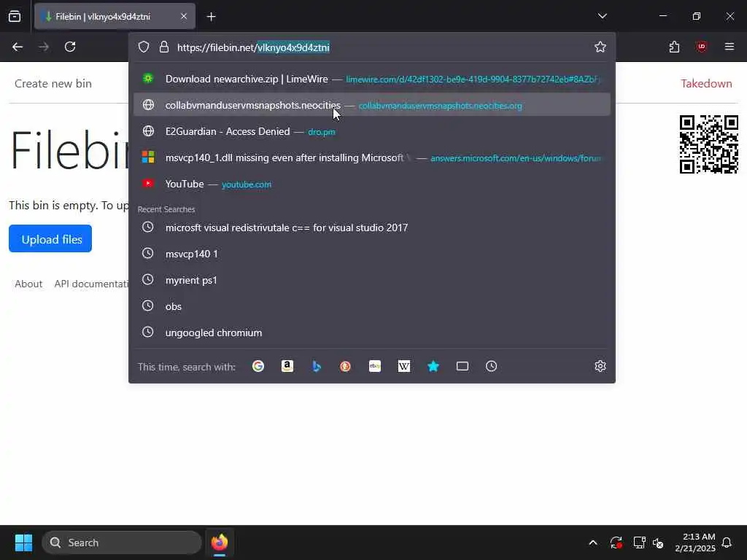This screenshot has height=560, width=747.
Task: Click Create new bin link
Action: pos(53,83)
